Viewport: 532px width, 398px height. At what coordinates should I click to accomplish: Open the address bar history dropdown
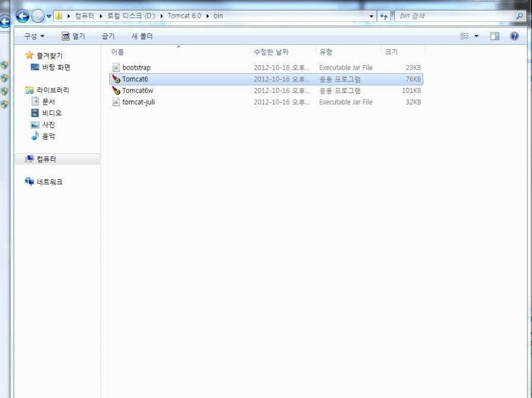pyautogui.click(x=371, y=16)
